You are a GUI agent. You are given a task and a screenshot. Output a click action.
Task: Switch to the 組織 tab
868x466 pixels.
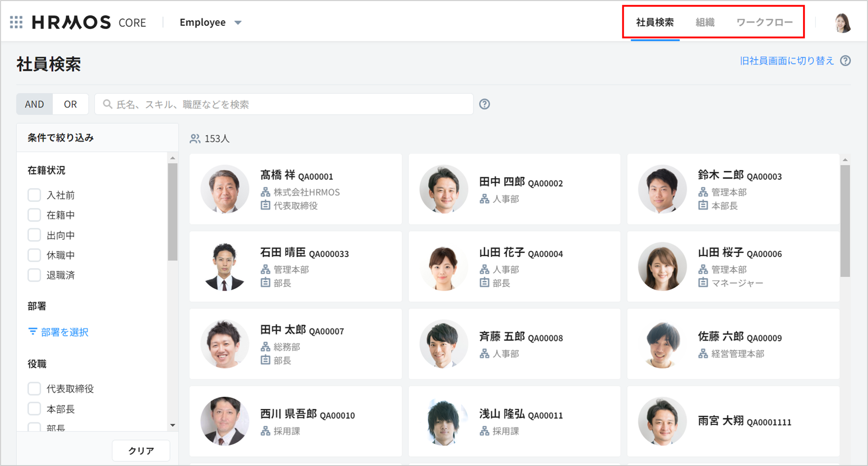pyautogui.click(x=705, y=23)
